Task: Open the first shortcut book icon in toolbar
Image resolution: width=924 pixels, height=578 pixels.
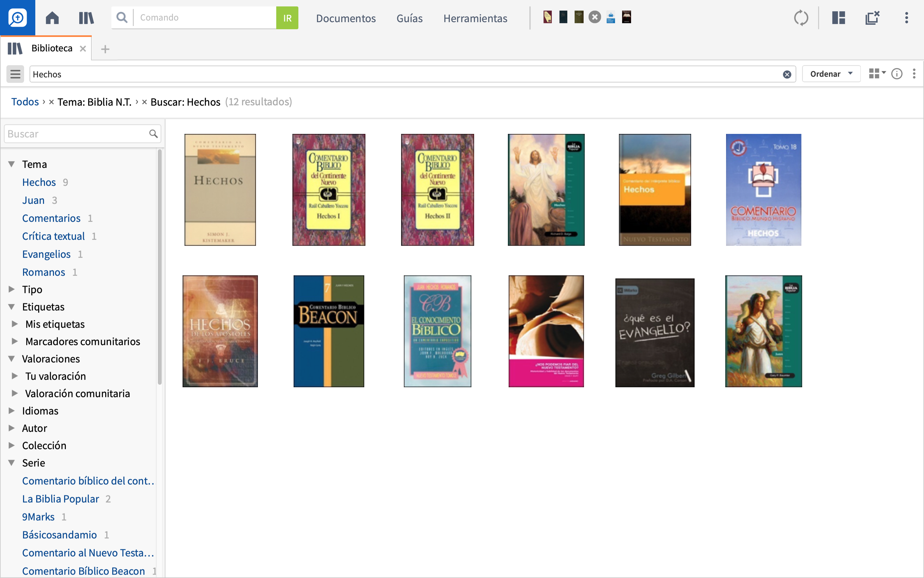Action: tap(548, 17)
